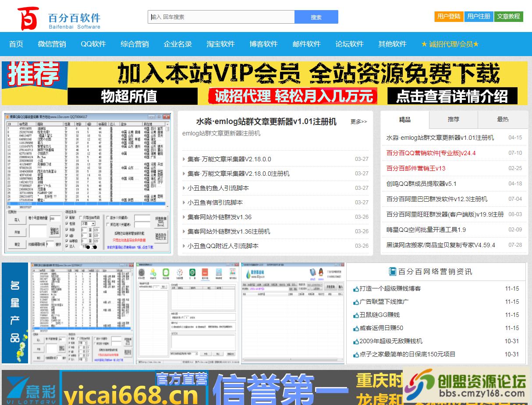The width and height of the screenshot is (532, 405).
Task: Open 嗨星QQ空间批量开通工具1.9 link
Action: (426, 230)
